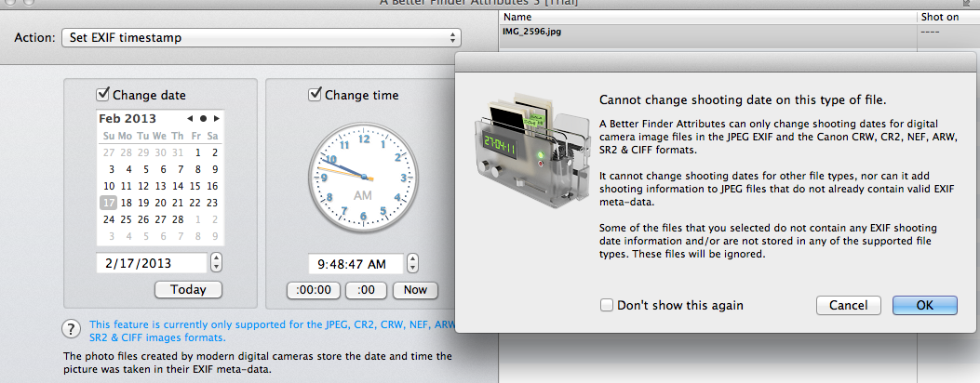Set time with the Now button

pyautogui.click(x=415, y=289)
